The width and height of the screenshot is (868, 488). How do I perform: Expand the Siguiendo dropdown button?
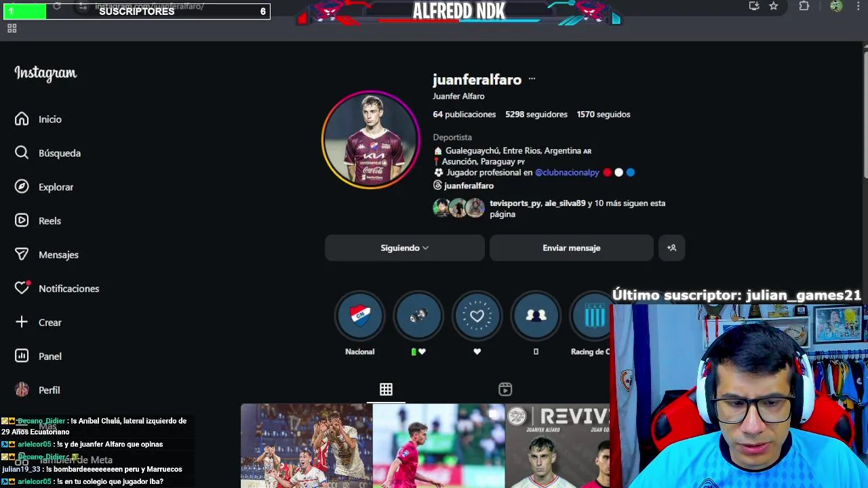click(405, 248)
